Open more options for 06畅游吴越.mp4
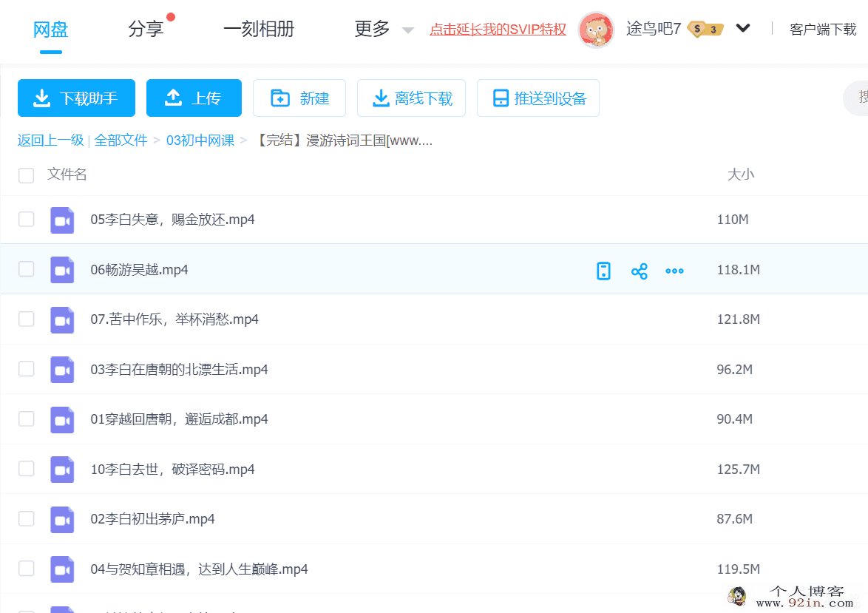 tap(674, 271)
